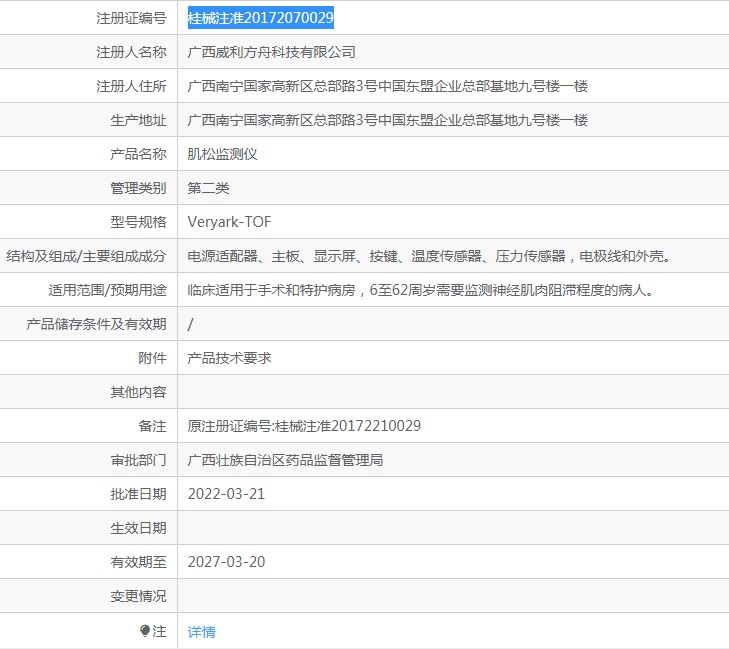Click the 注册证编号 row label
This screenshot has width=729, height=649.
pos(131,18)
